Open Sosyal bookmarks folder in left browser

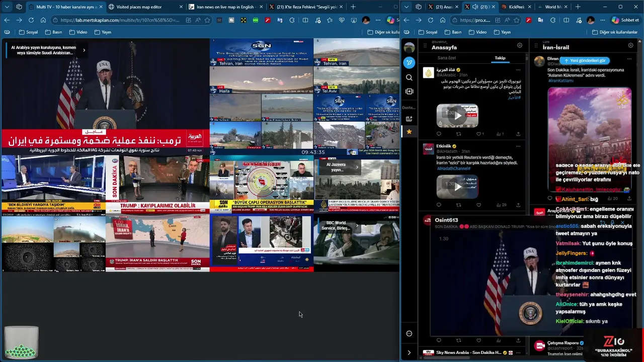pyautogui.click(x=28, y=32)
